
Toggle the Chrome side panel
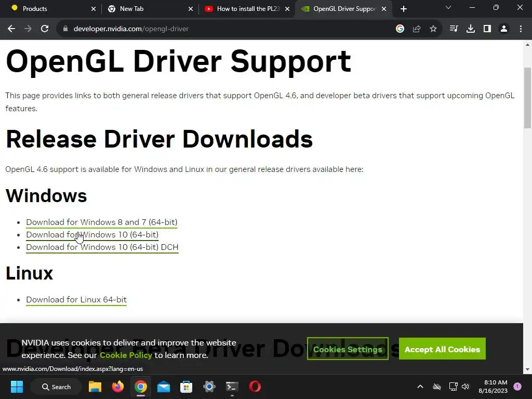[487, 29]
